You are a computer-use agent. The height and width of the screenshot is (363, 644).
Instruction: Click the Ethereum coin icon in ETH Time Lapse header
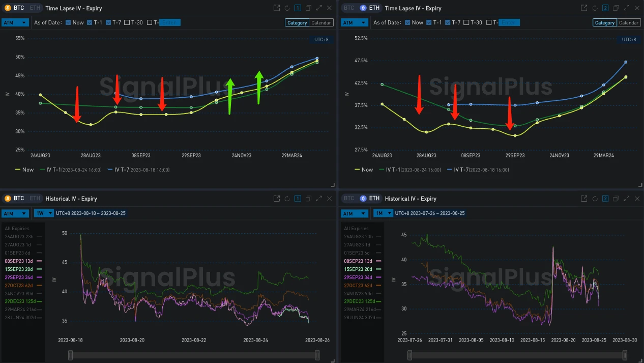363,8
